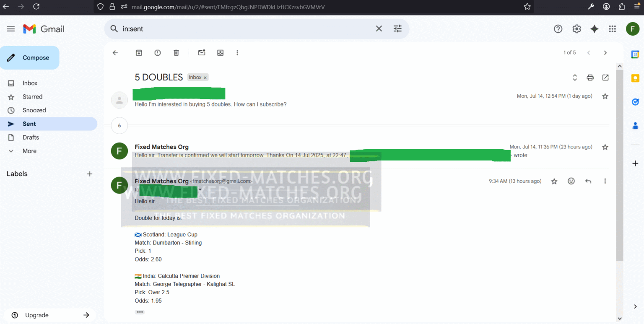Open conversation in new window
Screen dimensions: 644x324
[x=605, y=78]
